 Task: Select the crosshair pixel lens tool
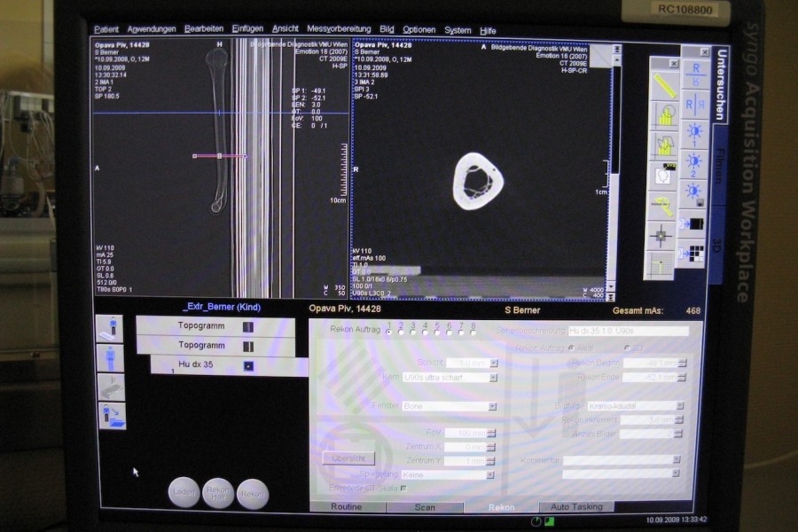click(661, 236)
